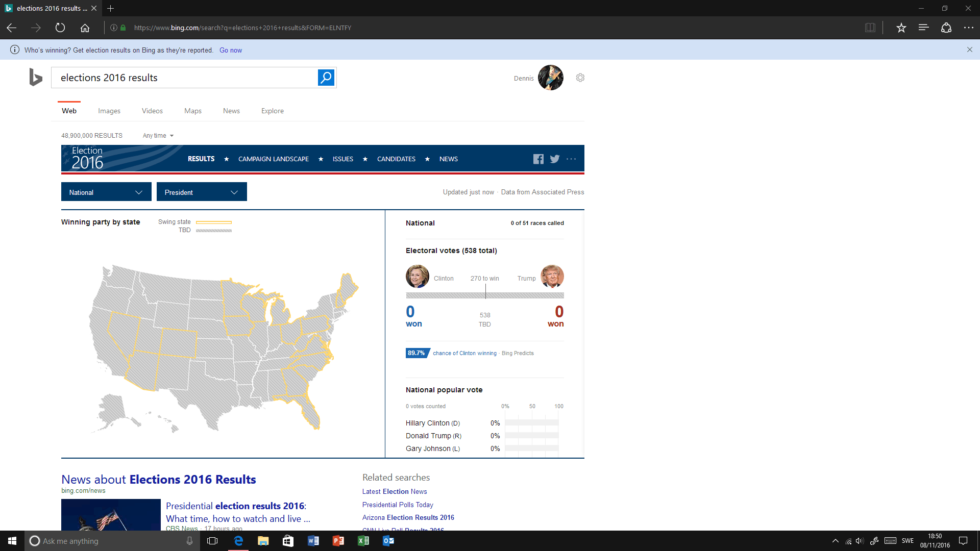
Task: Share election results on Facebook
Action: [x=538, y=159]
